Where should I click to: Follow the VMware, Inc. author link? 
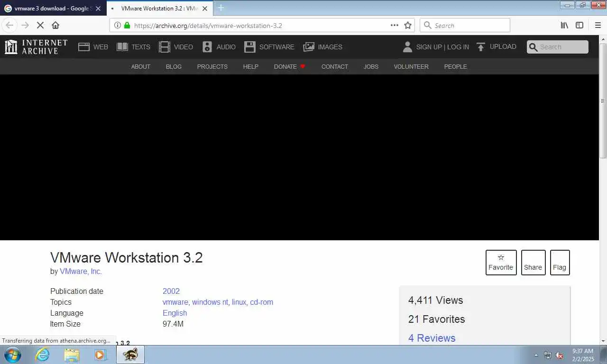[x=81, y=272]
